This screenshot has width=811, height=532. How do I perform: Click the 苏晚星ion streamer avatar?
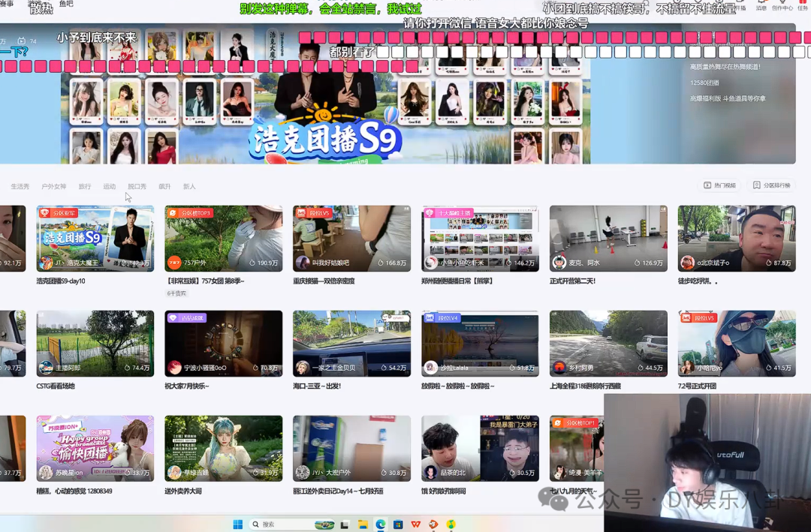click(x=46, y=473)
